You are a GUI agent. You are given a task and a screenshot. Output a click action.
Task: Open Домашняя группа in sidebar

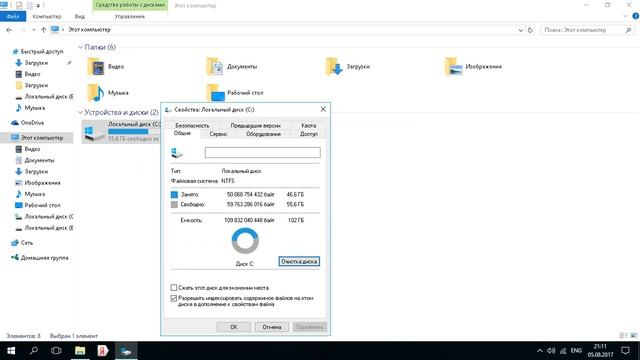click(40, 258)
